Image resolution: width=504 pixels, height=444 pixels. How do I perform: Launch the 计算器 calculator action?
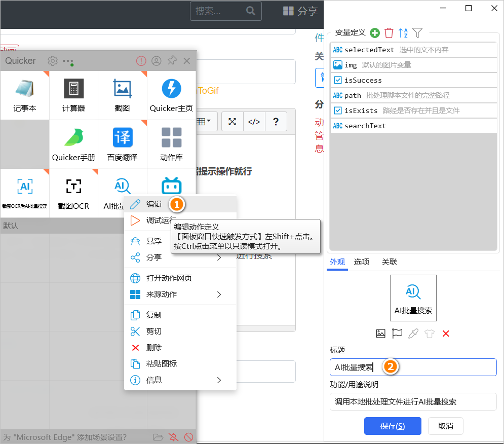[x=73, y=95]
